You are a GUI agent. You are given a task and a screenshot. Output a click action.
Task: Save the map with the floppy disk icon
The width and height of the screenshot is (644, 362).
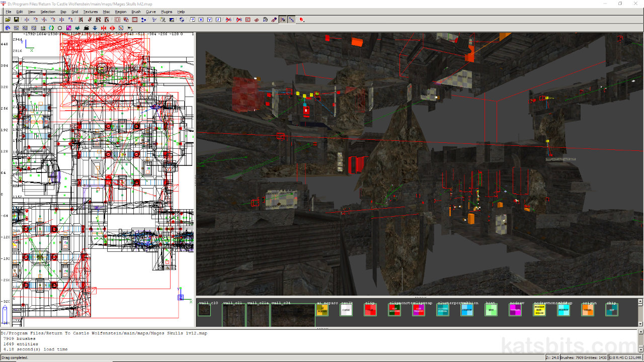click(16, 20)
